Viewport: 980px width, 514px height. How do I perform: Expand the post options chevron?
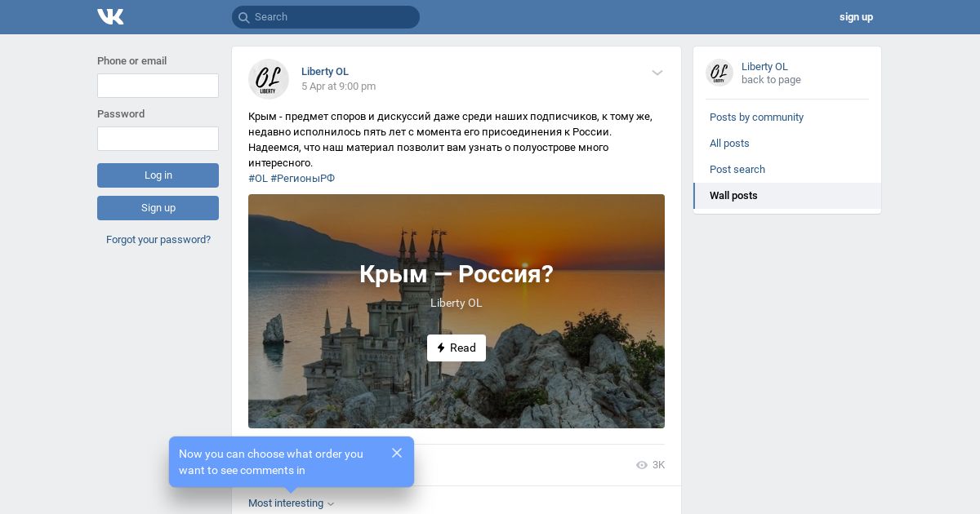coord(657,73)
